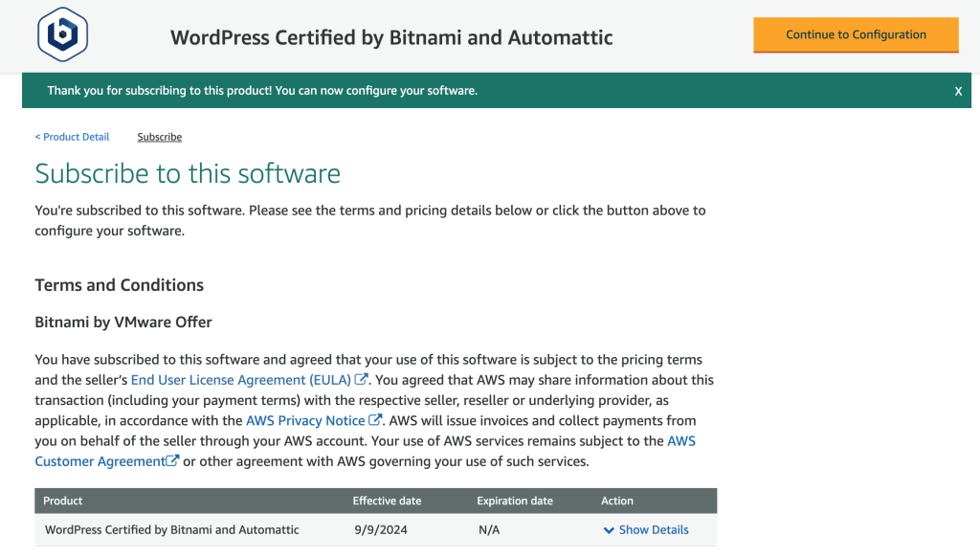Click the Subscribe to this software heading
The height and width of the screenshot is (558, 980).
188,173
